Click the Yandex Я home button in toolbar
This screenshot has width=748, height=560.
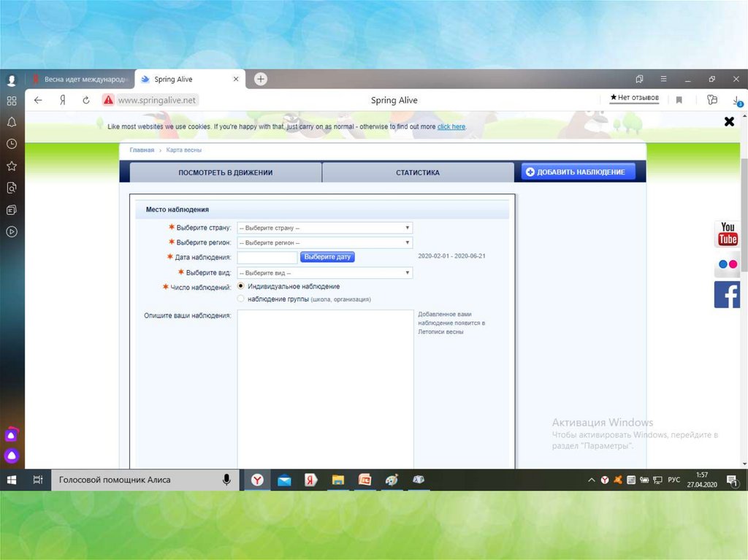pyautogui.click(x=63, y=100)
